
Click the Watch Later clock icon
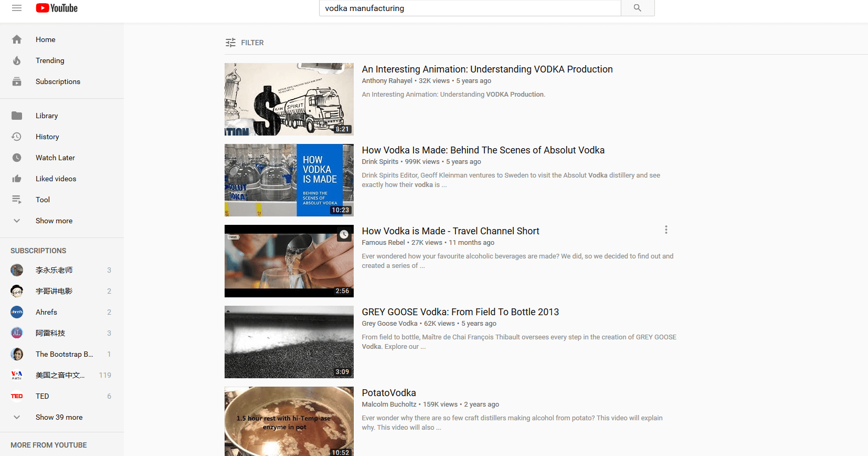(x=17, y=158)
